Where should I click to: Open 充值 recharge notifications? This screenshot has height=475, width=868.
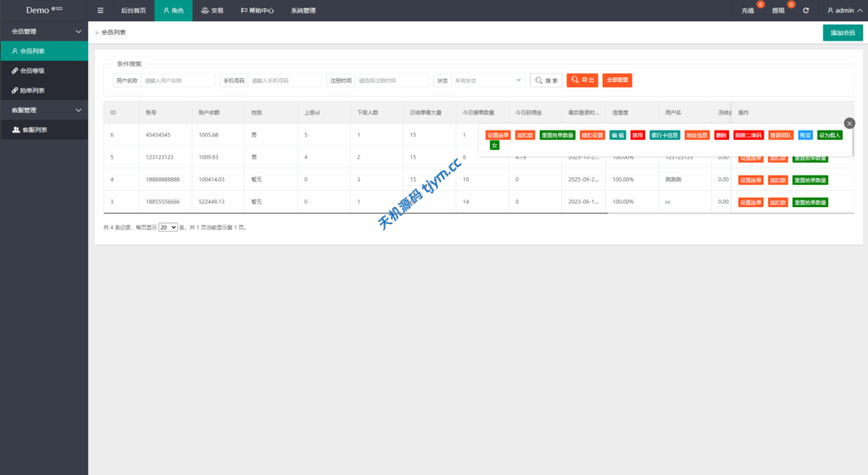[748, 10]
